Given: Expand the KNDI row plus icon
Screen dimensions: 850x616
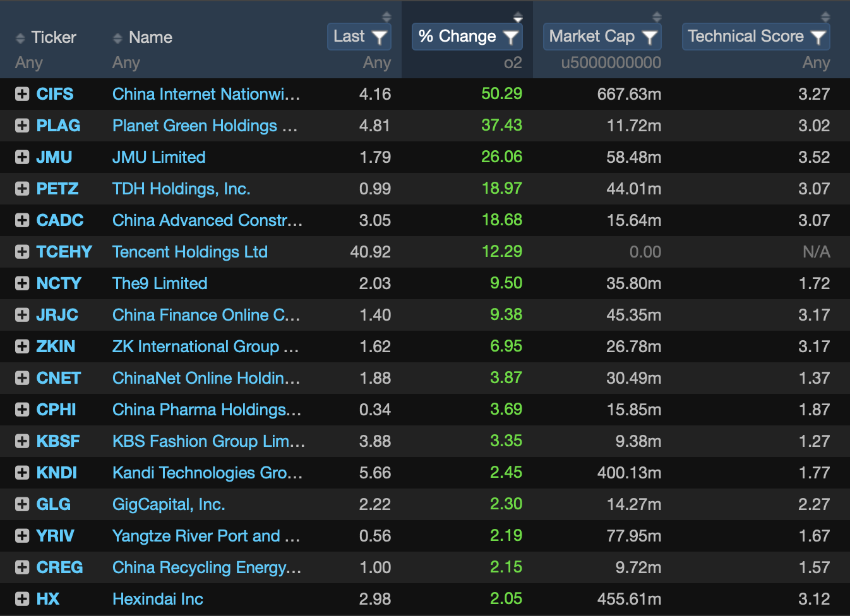Looking at the screenshot, I should point(22,473).
